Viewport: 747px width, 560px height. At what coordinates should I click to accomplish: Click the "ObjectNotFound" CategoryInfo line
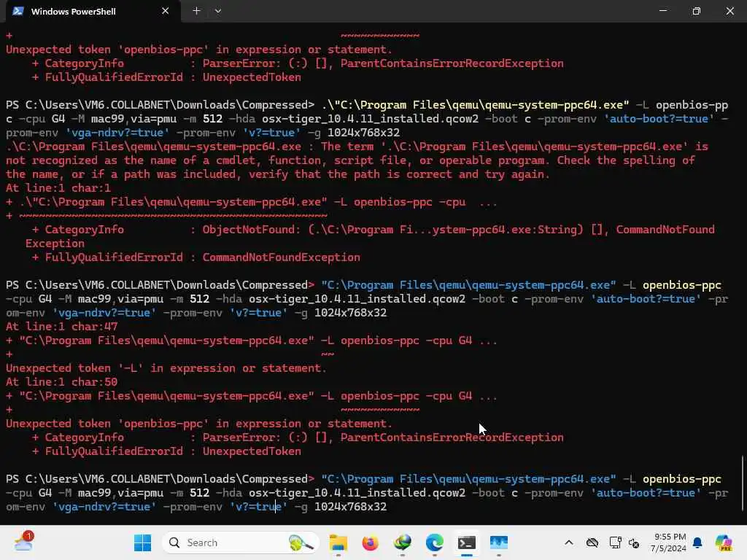(x=373, y=230)
